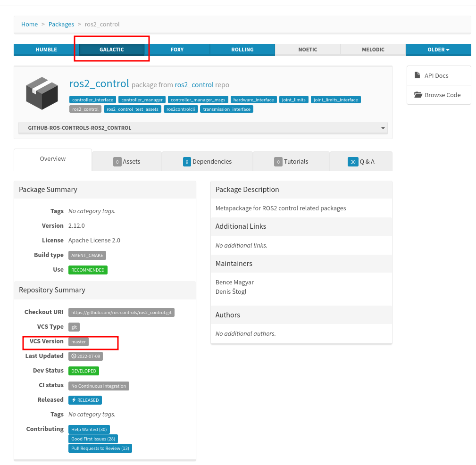Select the GALACTIC distro tab
Viewport: 476px width, 465px height.
[x=112, y=50]
